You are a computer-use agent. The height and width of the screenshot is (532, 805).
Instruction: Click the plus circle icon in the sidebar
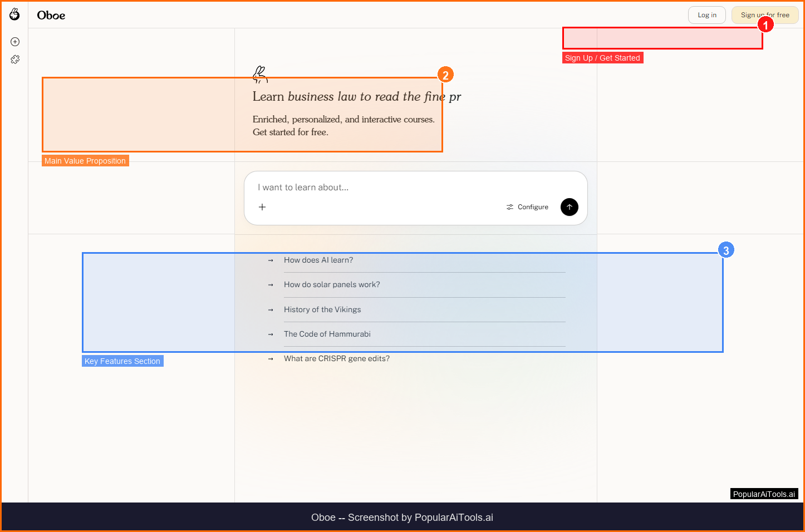[x=15, y=42]
